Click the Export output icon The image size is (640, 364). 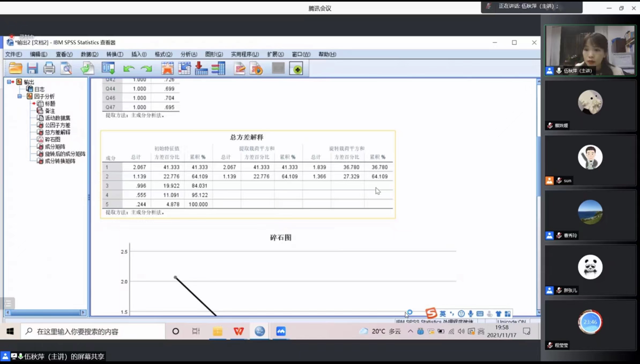click(x=87, y=68)
